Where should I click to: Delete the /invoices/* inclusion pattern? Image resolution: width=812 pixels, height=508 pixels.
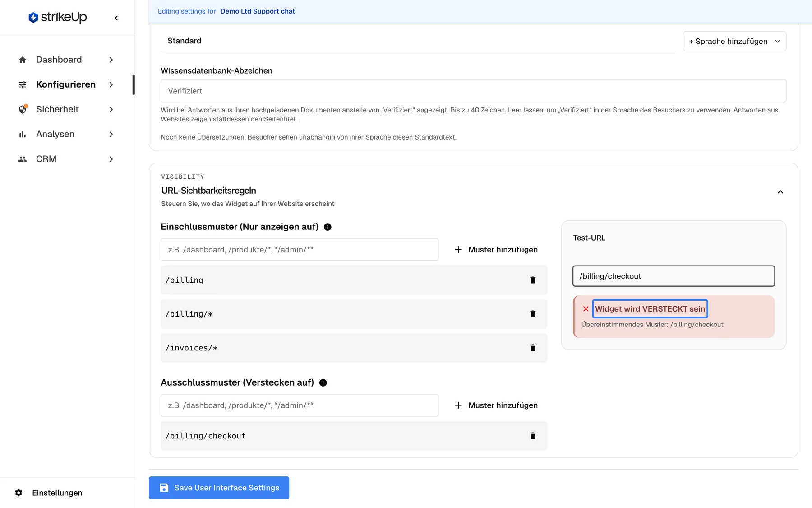(533, 348)
